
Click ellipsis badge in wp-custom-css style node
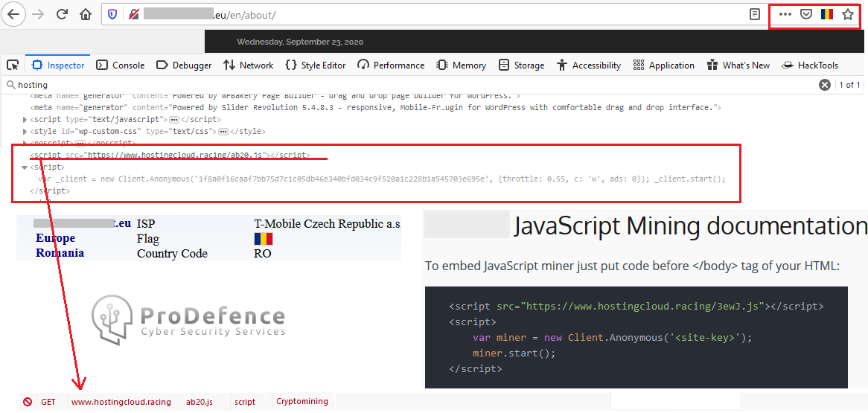tap(223, 132)
